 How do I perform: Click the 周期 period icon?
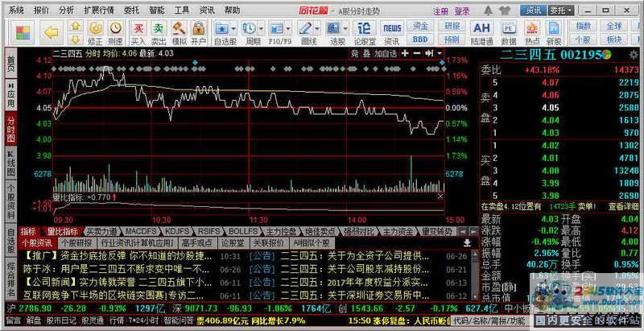click(250, 33)
